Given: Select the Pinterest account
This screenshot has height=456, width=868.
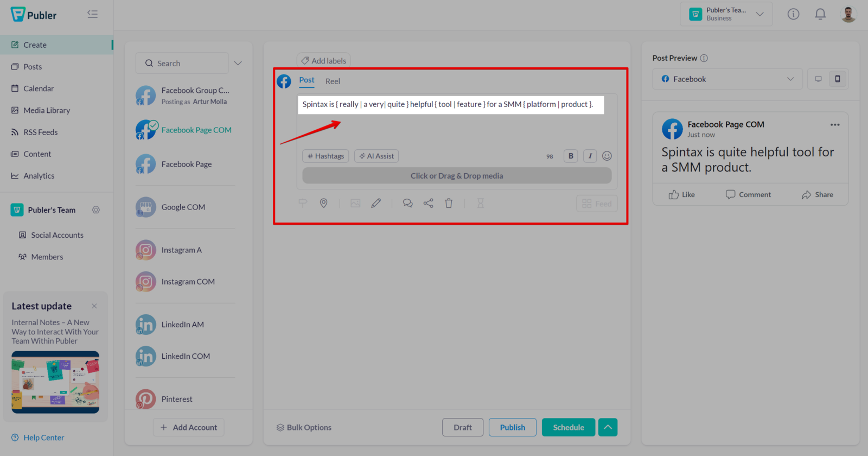Looking at the screenshot, I should tap(185, 399).
